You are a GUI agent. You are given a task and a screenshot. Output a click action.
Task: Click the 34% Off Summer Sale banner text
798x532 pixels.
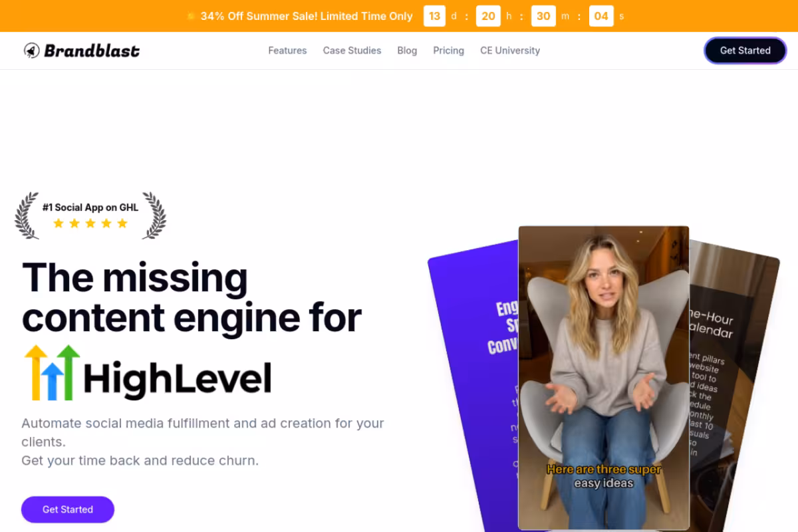307,16
